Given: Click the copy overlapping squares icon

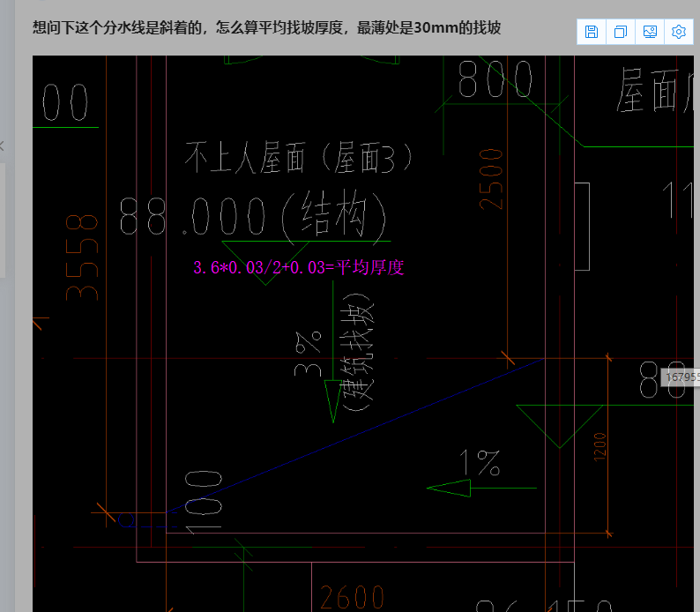Looking at the screenshot, I should click(621, 32).
